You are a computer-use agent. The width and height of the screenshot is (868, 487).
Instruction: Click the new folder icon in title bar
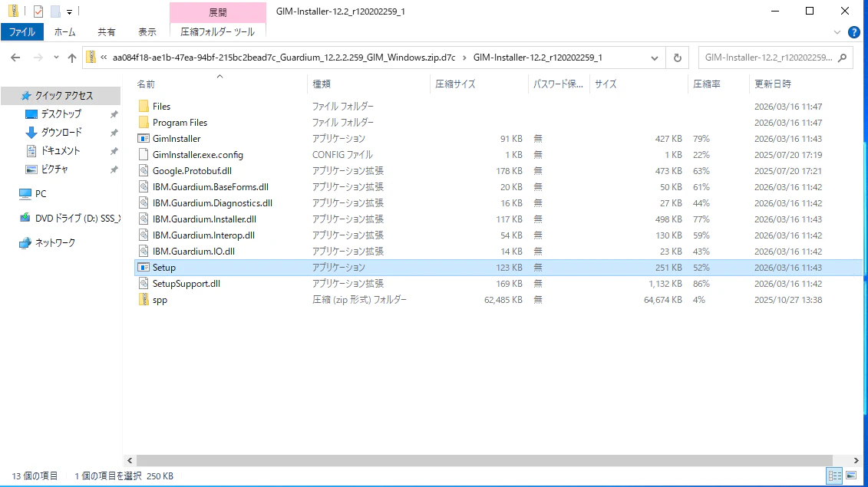point(55,11)
